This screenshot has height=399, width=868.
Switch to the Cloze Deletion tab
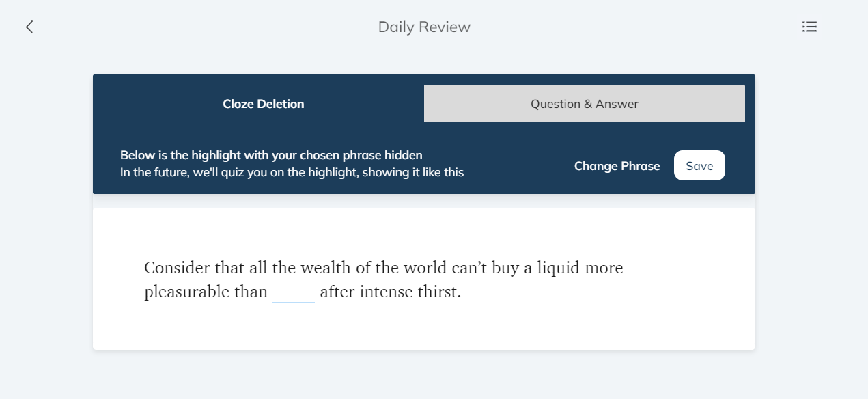tap(263, 104)
